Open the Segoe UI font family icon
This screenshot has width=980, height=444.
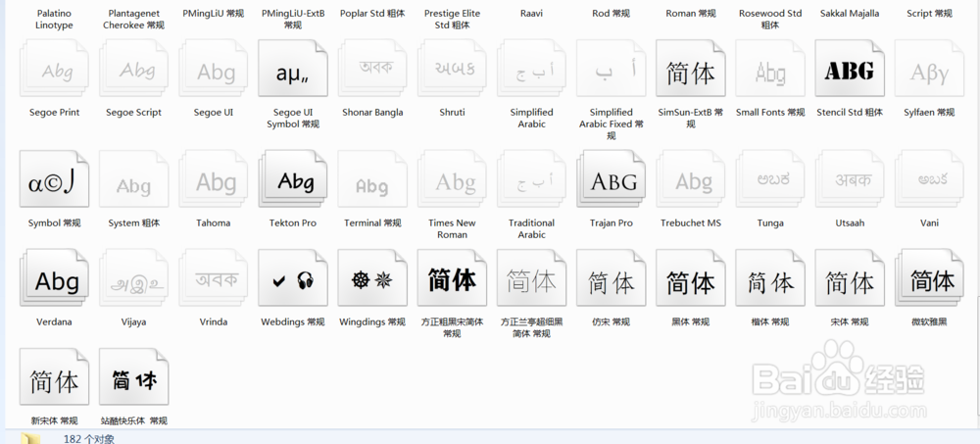[x=213, y=69]
